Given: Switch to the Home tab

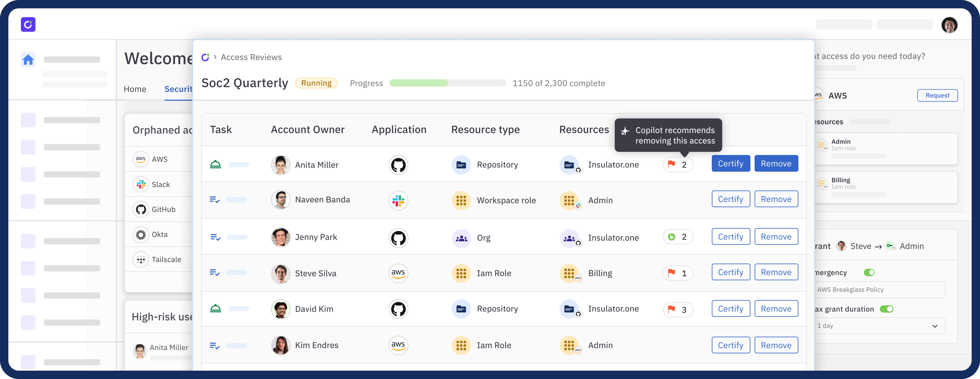Looking at the screenshot, I should [135, 89].
